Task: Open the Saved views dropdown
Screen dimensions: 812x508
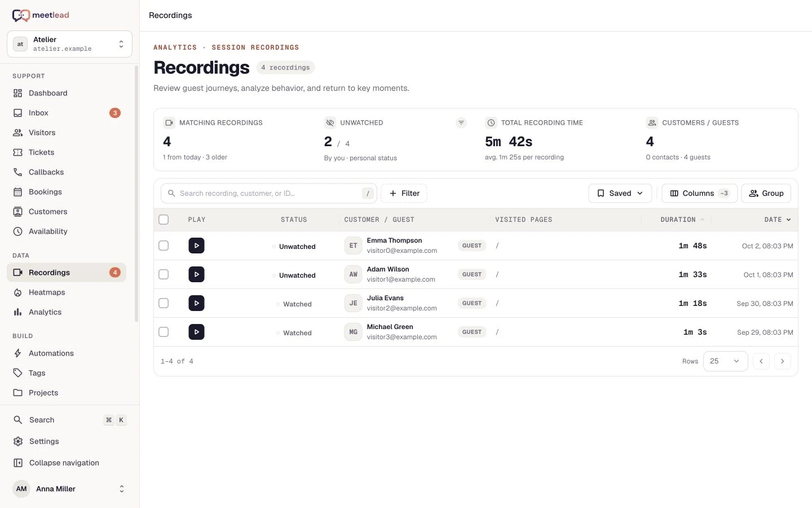Action: click(620, 193)
